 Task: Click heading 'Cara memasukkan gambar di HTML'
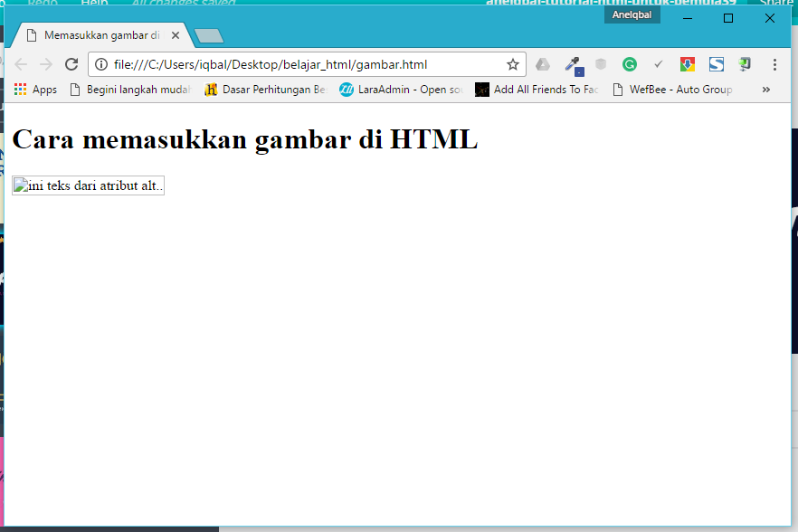coord(245,139)
